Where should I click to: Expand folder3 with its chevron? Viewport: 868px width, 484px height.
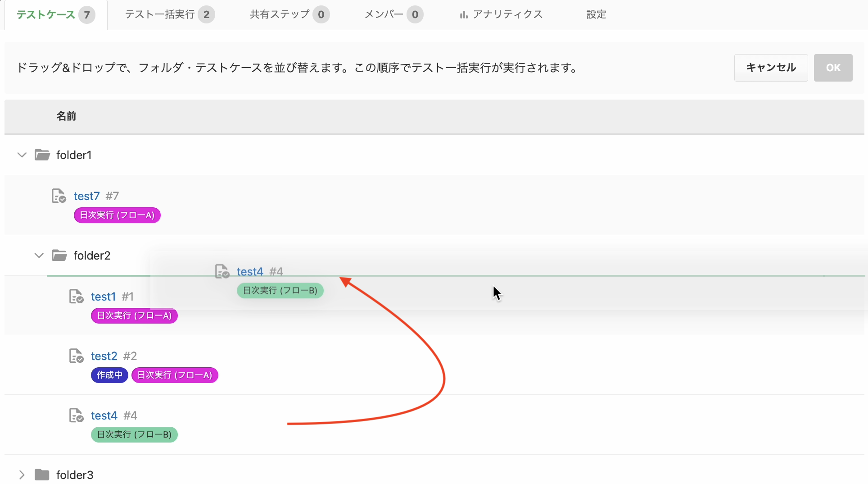22,475
